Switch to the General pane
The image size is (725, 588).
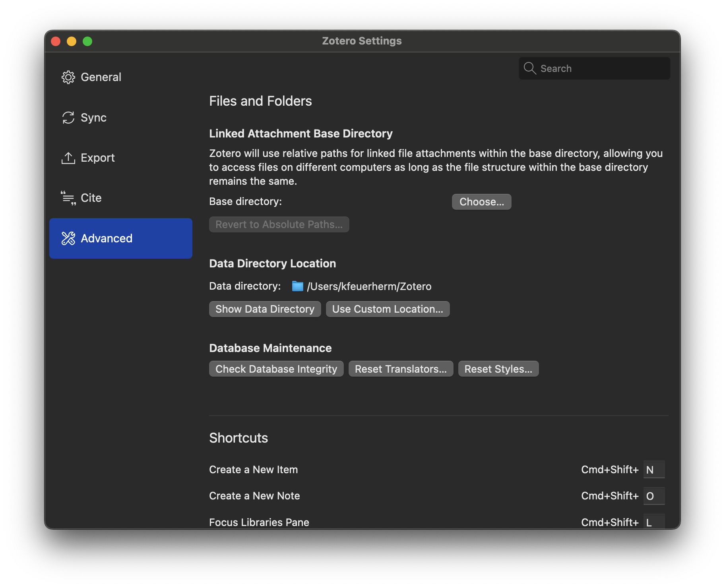point(121,77)
